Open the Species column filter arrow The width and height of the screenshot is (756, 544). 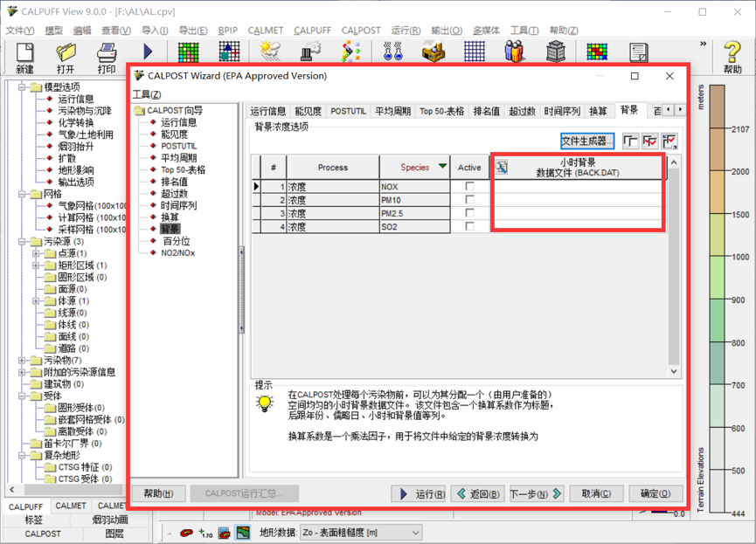[442, 167]
